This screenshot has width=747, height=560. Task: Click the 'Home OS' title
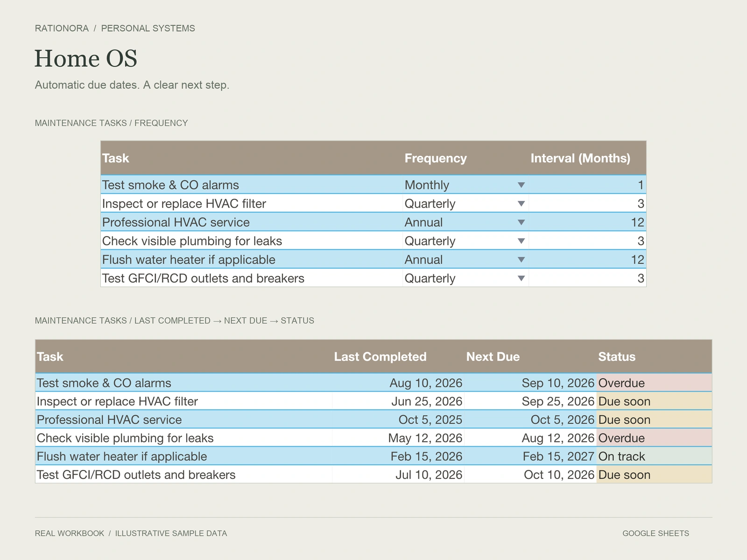point(86,59)
